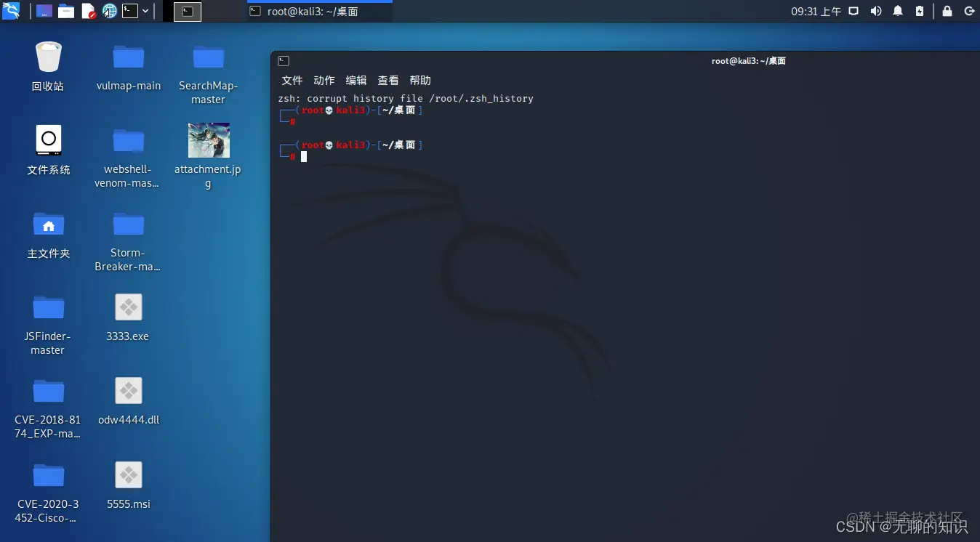Launch the web browser globe icon
980x542 pixels.
(x=109, y=11)
